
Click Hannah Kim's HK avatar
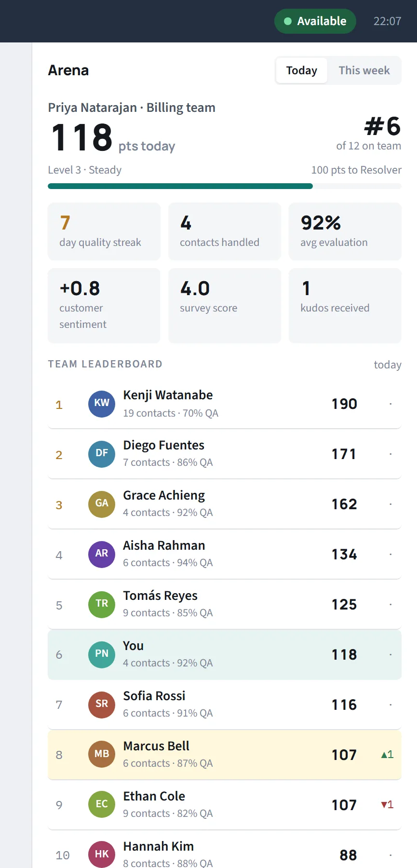click(102, 854)
